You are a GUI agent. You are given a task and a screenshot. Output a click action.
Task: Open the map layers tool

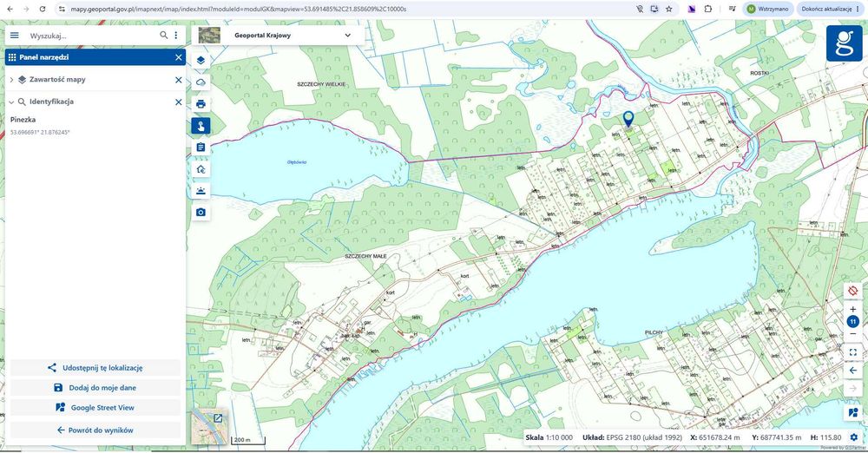(201, 61)
